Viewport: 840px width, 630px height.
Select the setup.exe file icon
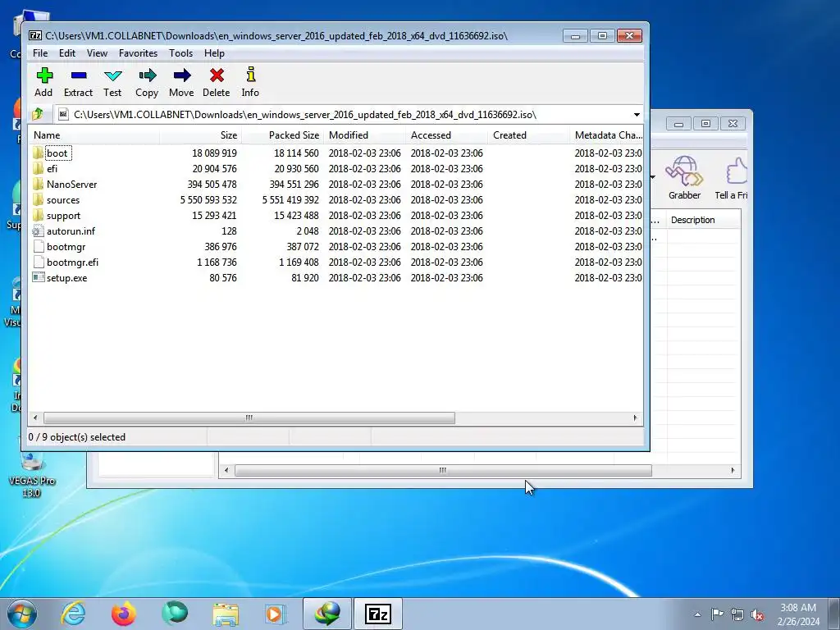pyautogui.click(x=38, y=277)
